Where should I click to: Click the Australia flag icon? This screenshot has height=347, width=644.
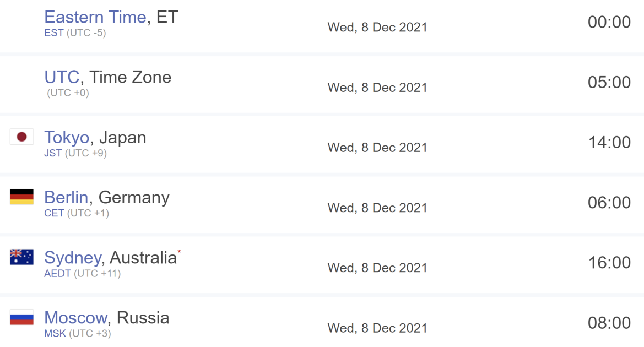point(22,257)
